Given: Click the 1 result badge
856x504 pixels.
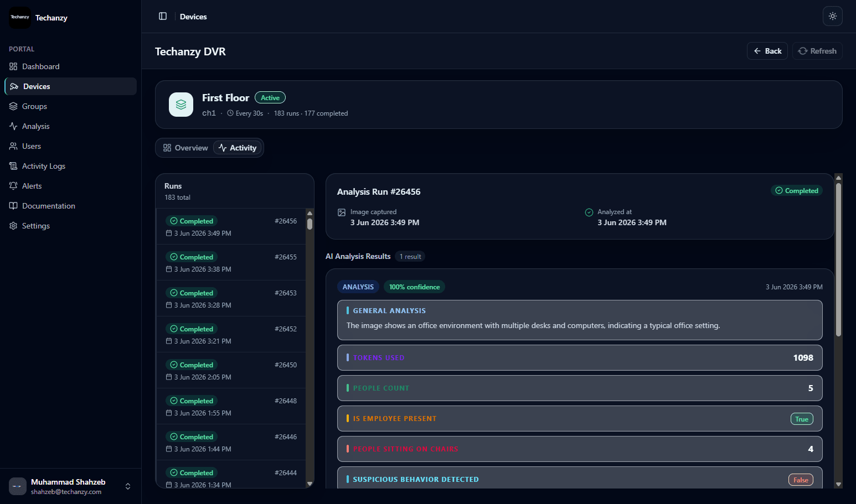Looking at the screenshot, I should (410, 256).
